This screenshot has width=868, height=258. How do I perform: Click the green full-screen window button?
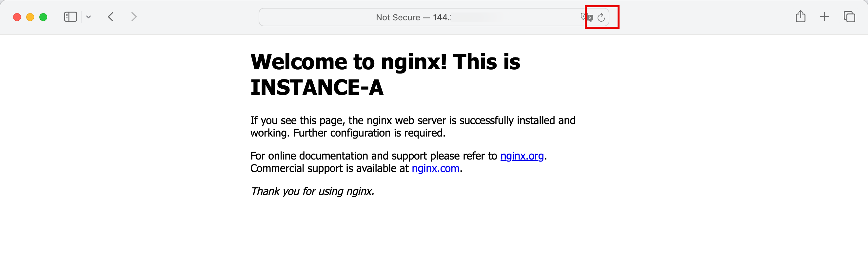(x=43, y=17)
